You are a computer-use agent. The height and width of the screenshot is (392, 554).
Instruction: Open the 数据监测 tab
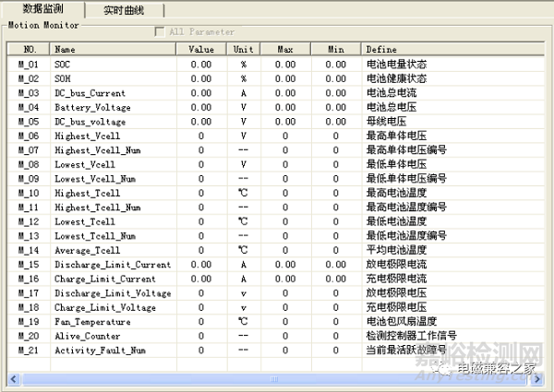coord(42,9)
